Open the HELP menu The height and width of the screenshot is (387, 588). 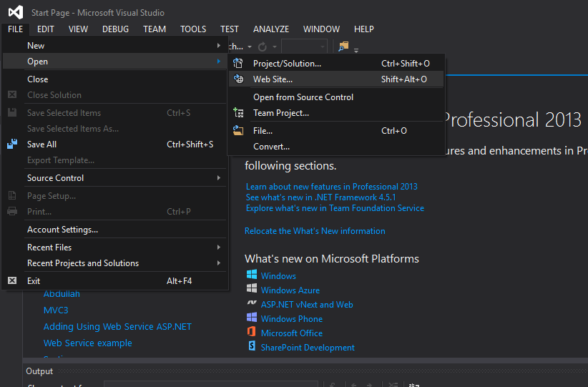pyautogui.click(x=364, y=29)
